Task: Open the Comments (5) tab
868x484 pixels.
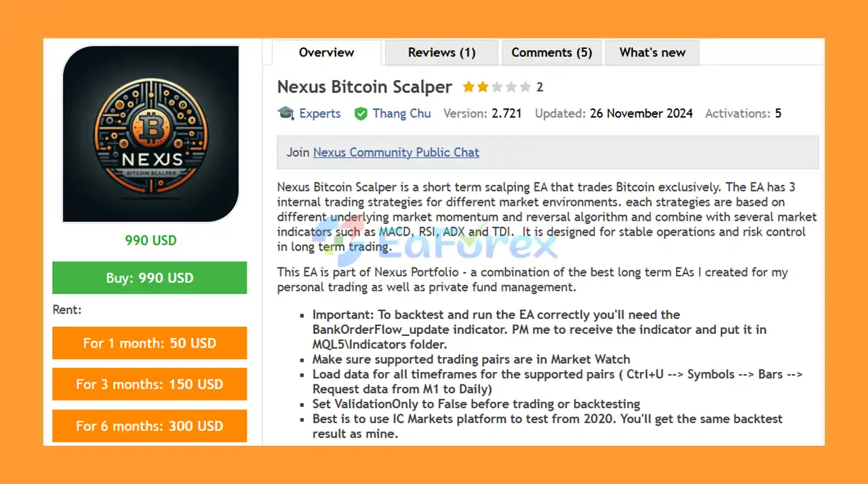Action: pyautogui.click(x=551, y=52)
